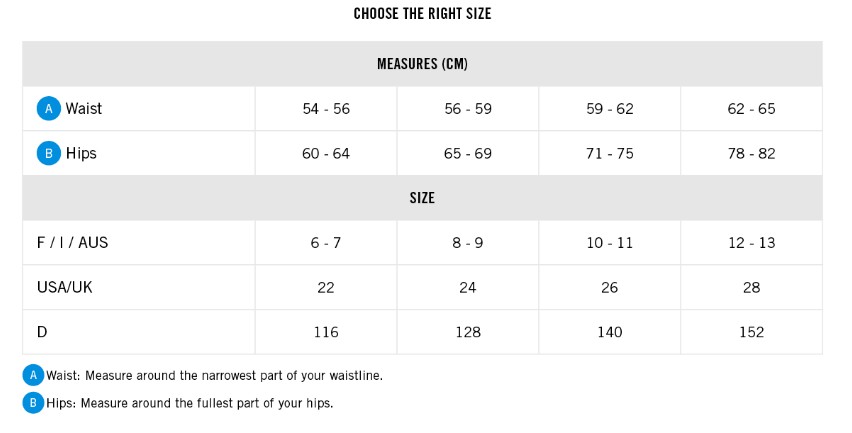This screenshot has height=433, width=852.
Task: Select the B icon in the hips footnote
Action: click(33, 403)
